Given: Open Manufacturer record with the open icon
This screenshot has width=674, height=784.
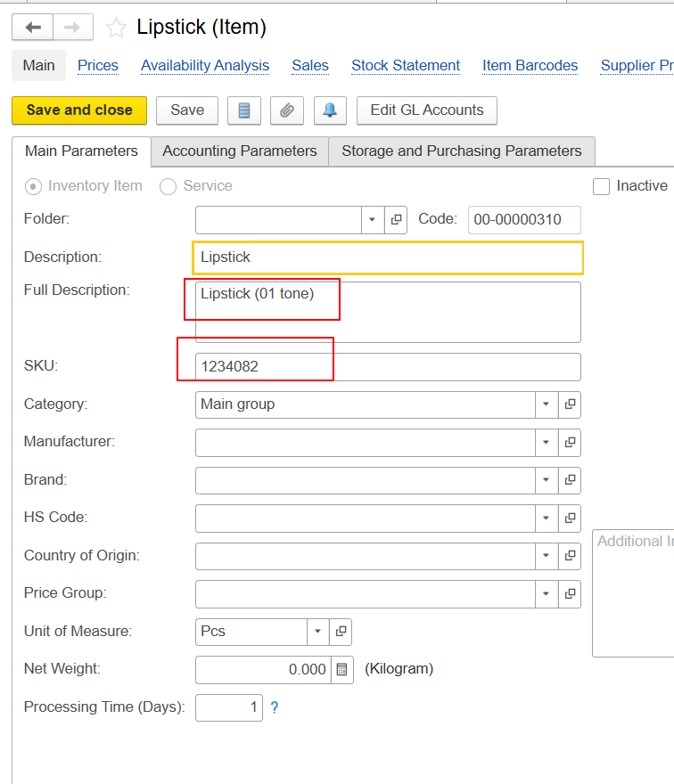Looking at the screenshot, I should point(570,442).
